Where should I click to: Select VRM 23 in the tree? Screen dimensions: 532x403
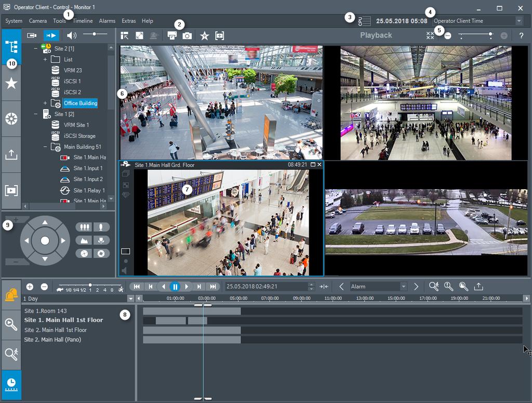click(73, 70)
